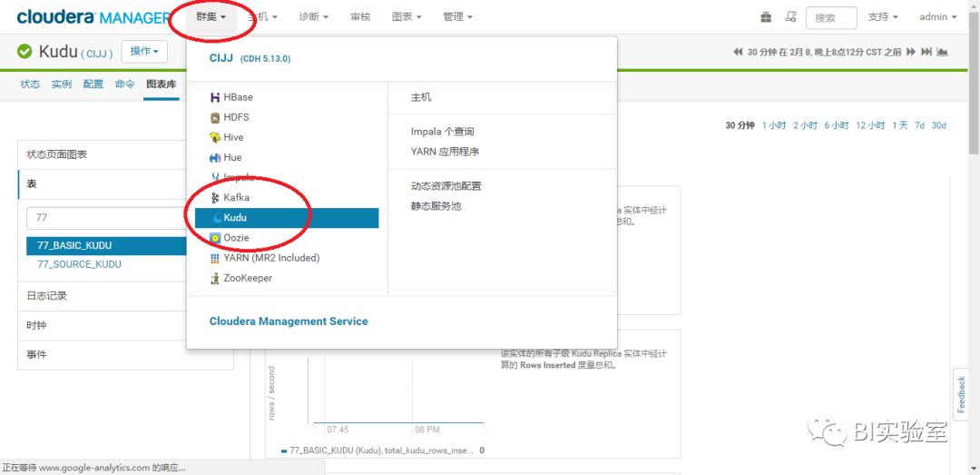Image resolution: width=980 pixels, height=475 pixels.
Task: Open the 图表 (Charts) dropdown menu
Action: (x=407, y=17)
